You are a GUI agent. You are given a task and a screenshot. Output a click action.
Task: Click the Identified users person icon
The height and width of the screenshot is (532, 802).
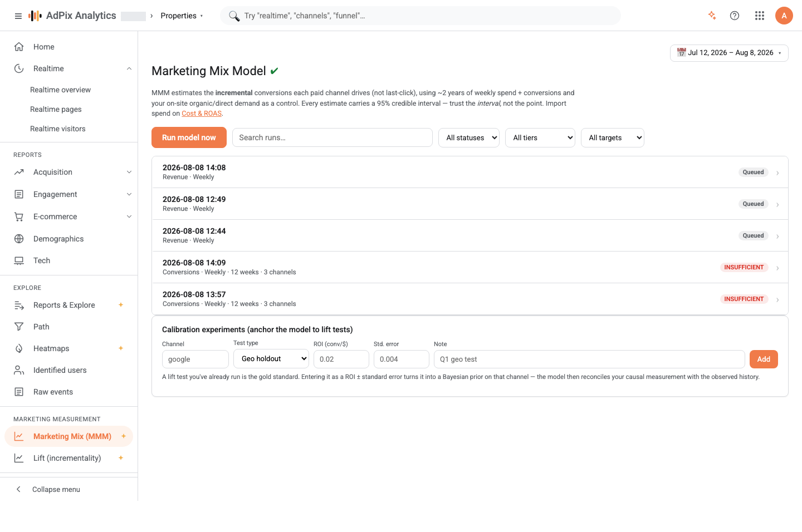click(19, 370)
